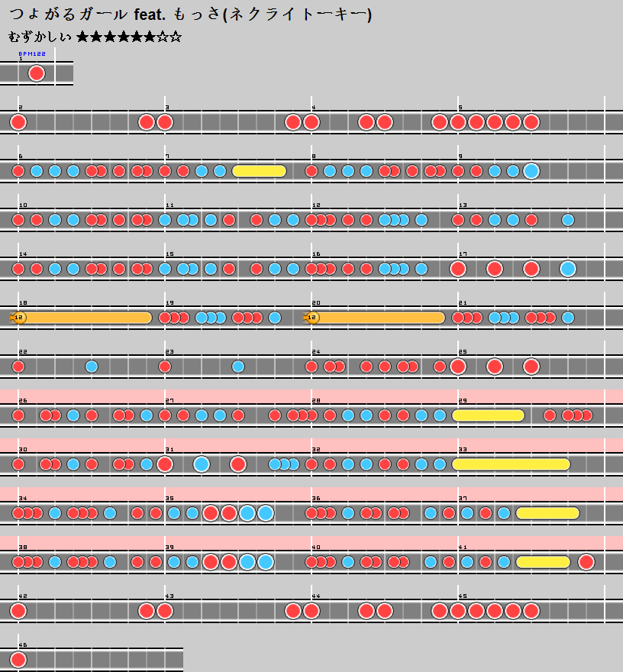Click the lone blue note in measure 22
The image size is (623, 672).
pyautogui.click(x=92, y=367)
